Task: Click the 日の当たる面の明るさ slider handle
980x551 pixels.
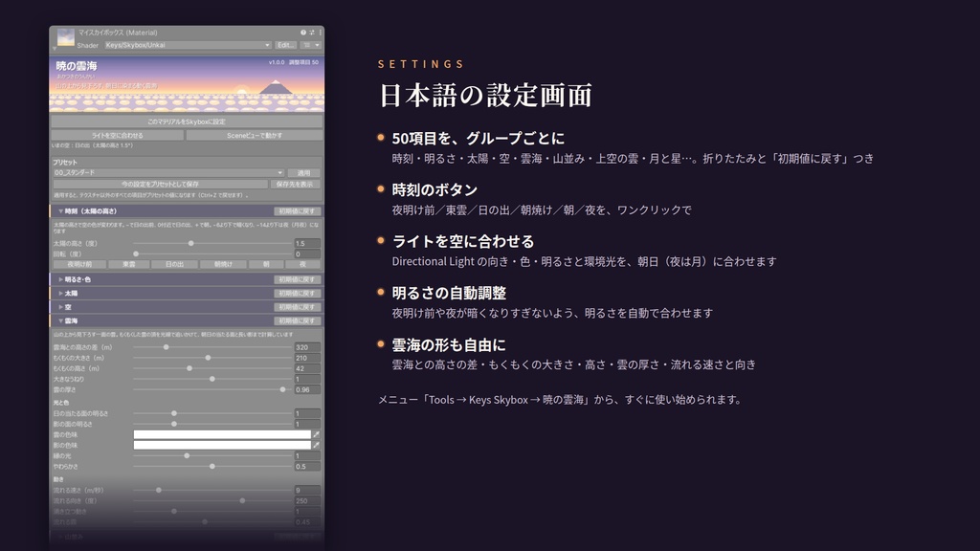Action: pos(174,413)
